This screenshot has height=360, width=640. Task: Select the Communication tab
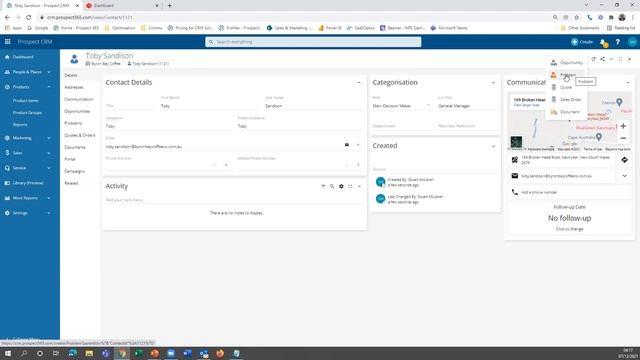pos(79,99)
